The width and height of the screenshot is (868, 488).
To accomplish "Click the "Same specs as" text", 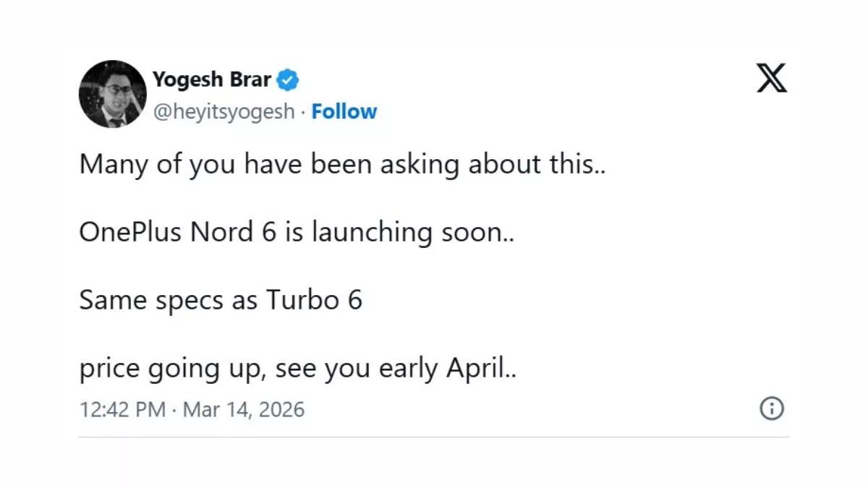I will tap(168, 300).
